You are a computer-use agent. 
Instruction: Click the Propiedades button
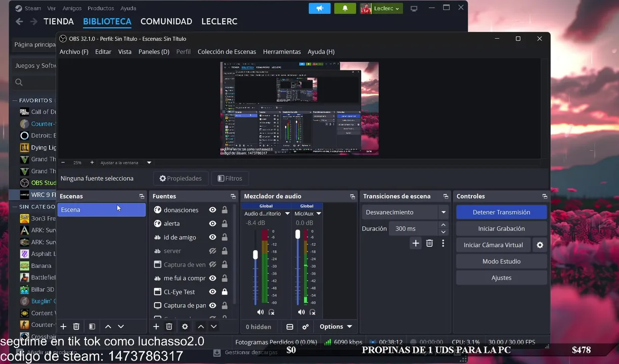(x=181, y=178)
